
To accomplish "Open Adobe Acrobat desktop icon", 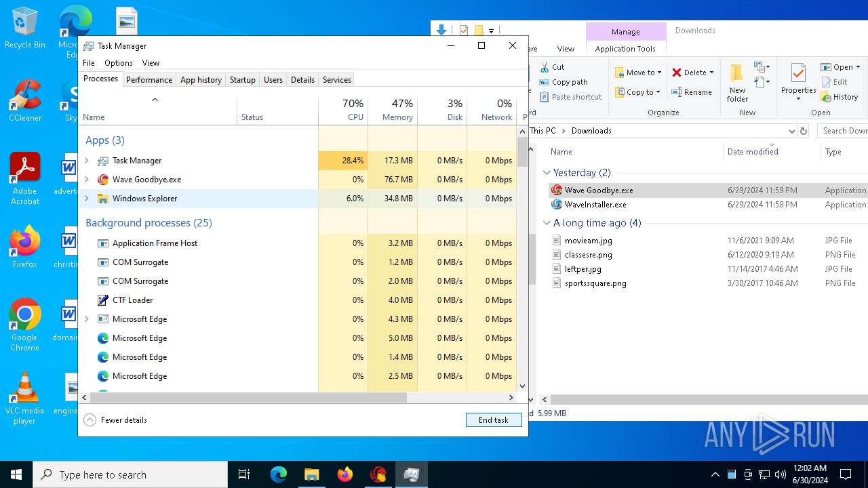I will pyautogui.click(x=24, y=179).
